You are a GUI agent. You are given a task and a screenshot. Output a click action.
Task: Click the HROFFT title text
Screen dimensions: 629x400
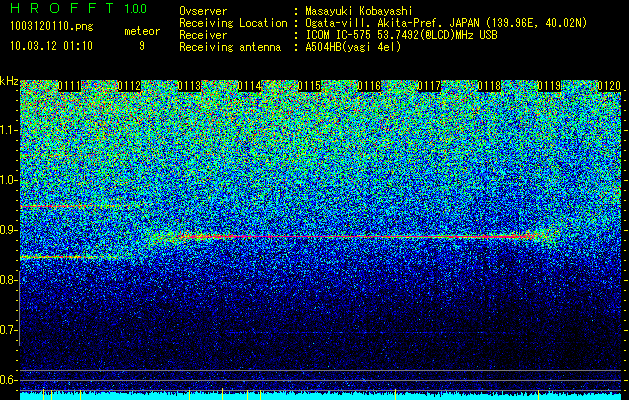pos(62,8)
